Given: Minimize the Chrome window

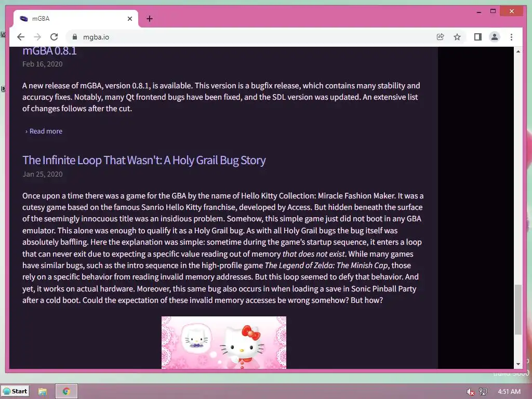Looking at the screenshot, I should (478, 11).
